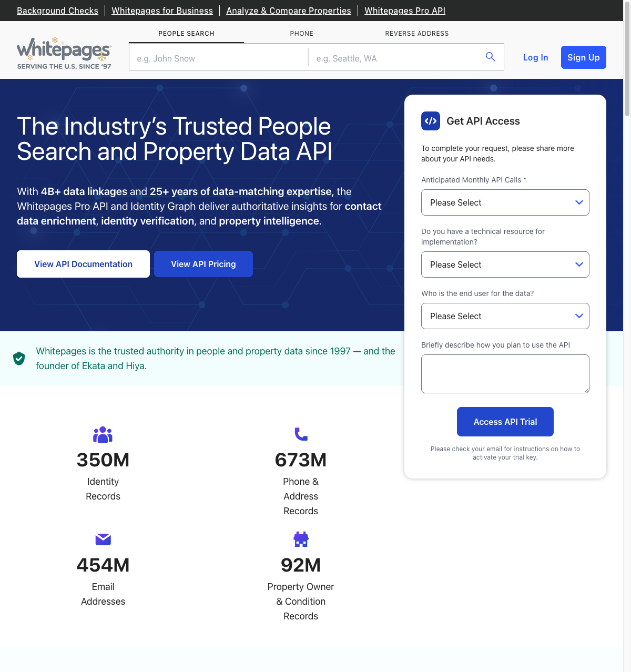
Task: Expand the technical resource dropdown
Action: [x=505, y=264]
